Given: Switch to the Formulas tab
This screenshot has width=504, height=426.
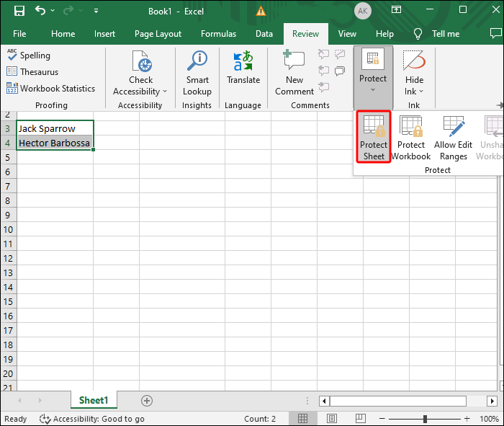Looking at the screenshot, I should click(218, 34).
